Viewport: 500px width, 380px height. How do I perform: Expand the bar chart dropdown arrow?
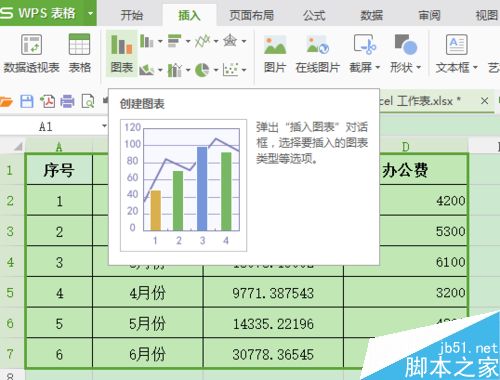tap(188, 42)
